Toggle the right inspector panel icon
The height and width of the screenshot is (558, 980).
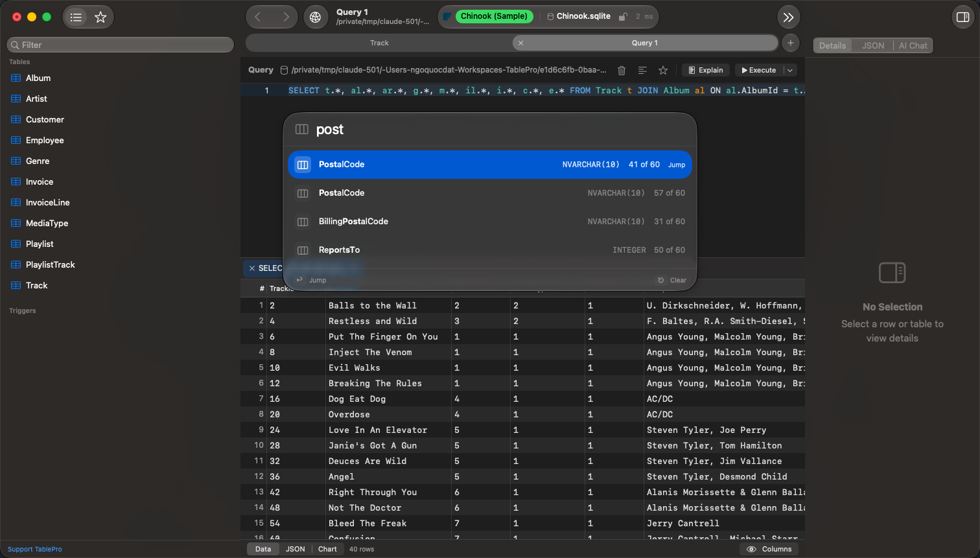coord(963,17)
